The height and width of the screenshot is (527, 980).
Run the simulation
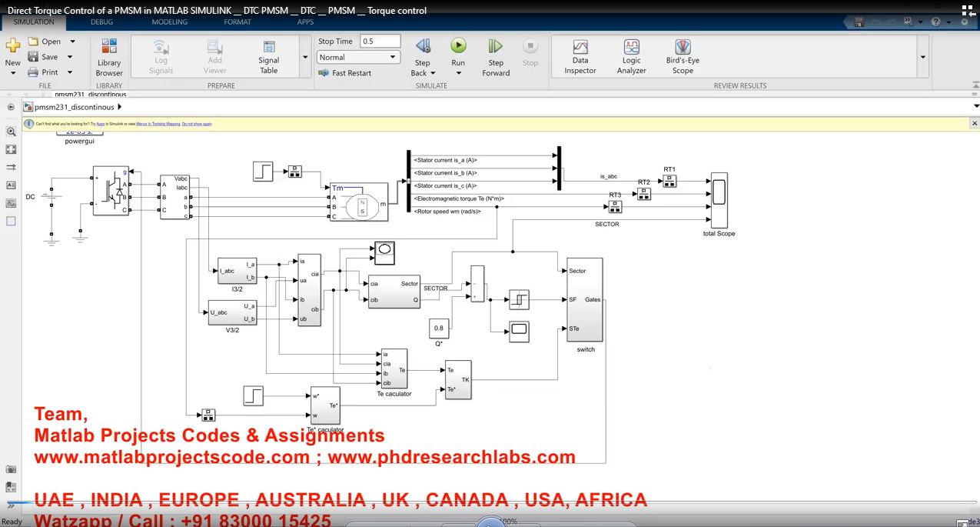tap(458, 46)
